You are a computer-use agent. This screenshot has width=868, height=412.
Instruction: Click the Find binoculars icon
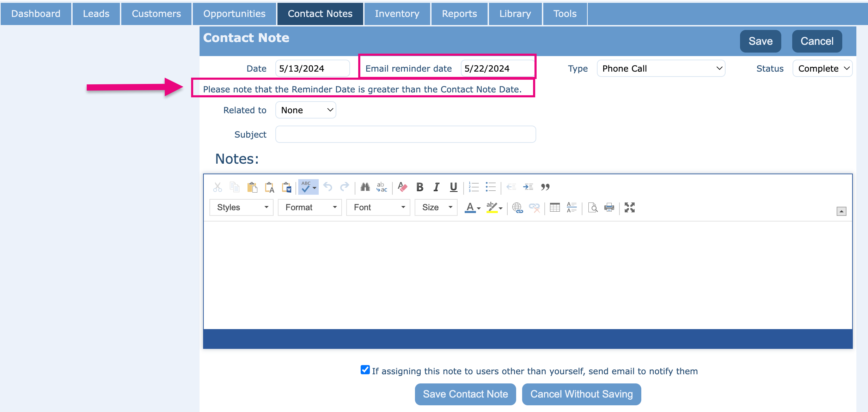click(x=365, y=187)
